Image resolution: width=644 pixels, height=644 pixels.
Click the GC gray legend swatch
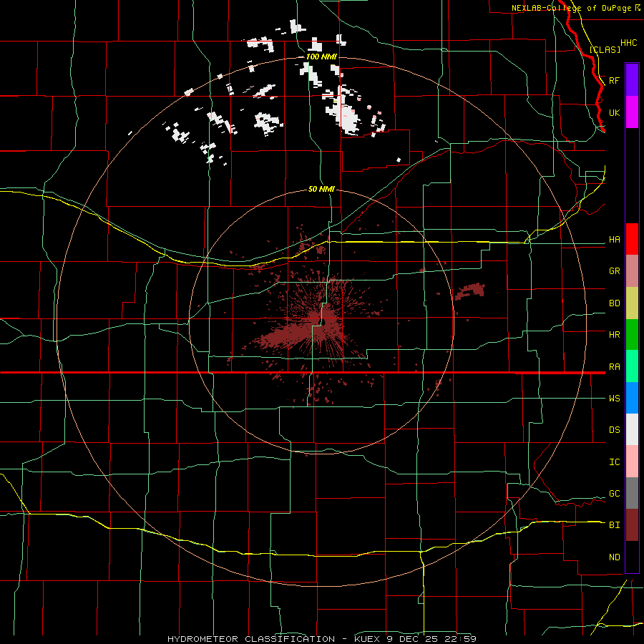pyautogui.click(x=632, y=493)
